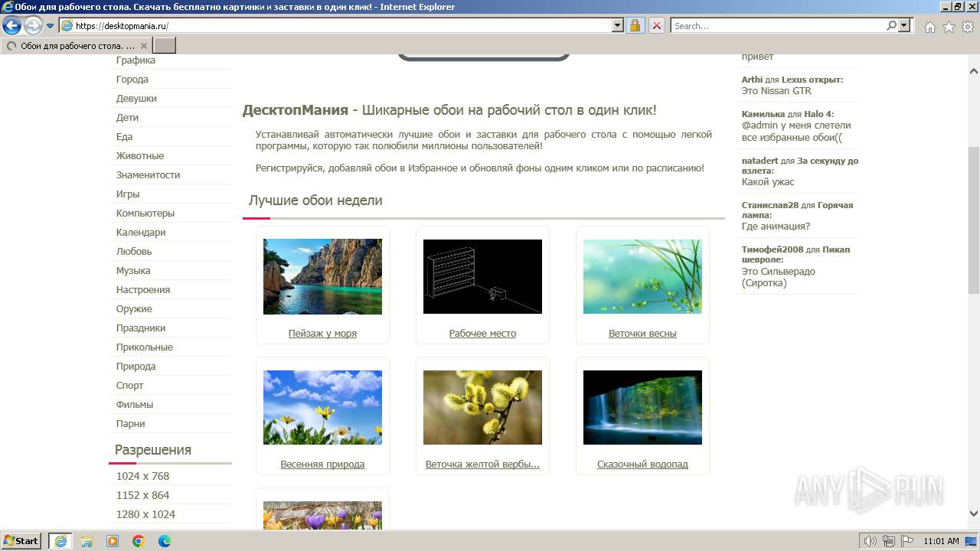Open the Дети category
The width and height of the screenshot is (980, 551).
(127, 118)
